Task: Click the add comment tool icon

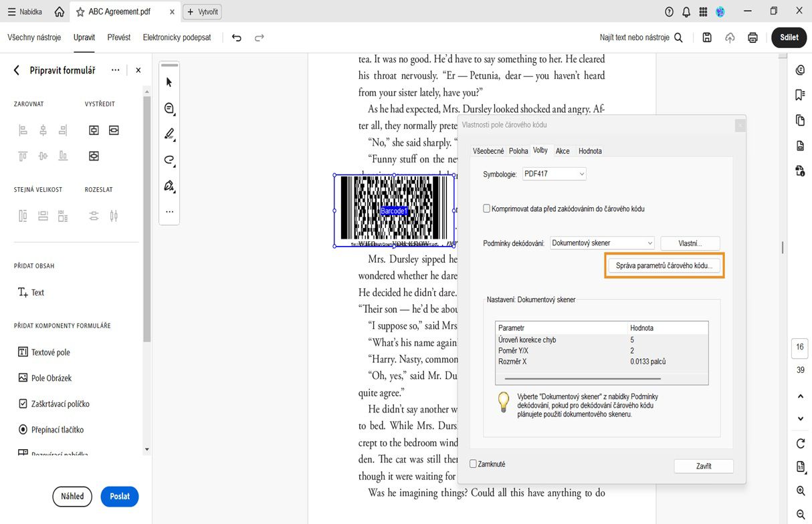Action: point(169,108)
